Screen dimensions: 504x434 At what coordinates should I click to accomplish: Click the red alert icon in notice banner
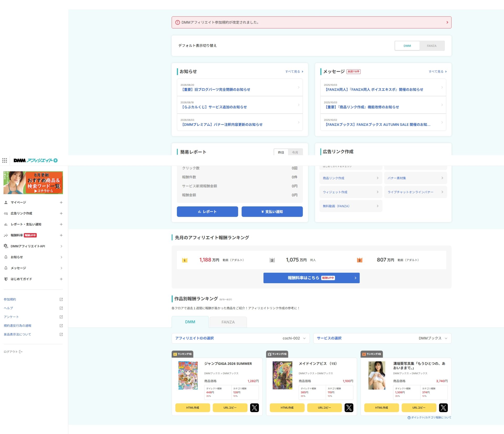point(178,23)
